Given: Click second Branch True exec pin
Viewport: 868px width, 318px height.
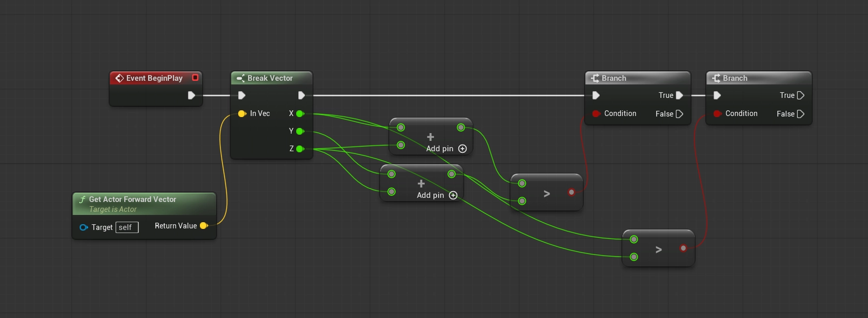Looking at the screenshot, I should point(801,95).
